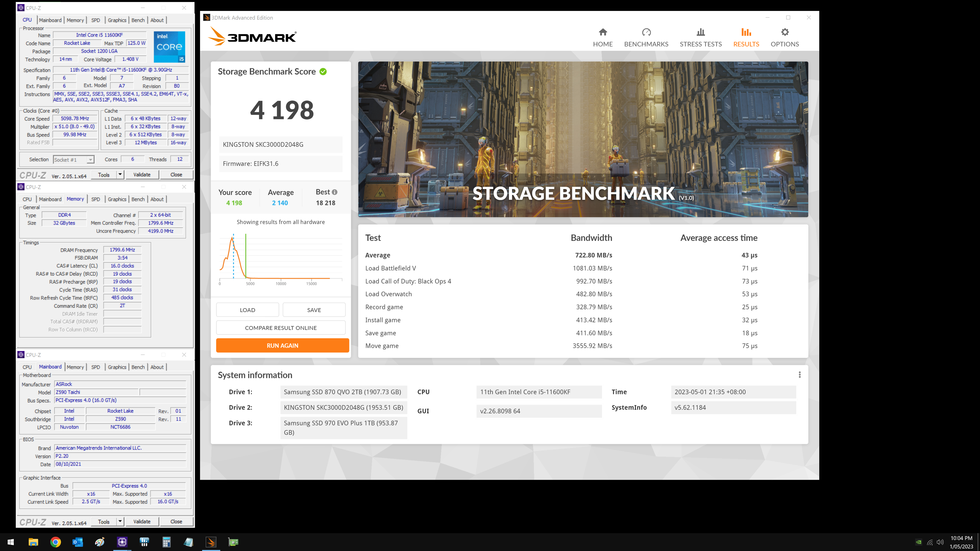Open Bench tab in middle CPU-Z window

[x=138, y=199]
